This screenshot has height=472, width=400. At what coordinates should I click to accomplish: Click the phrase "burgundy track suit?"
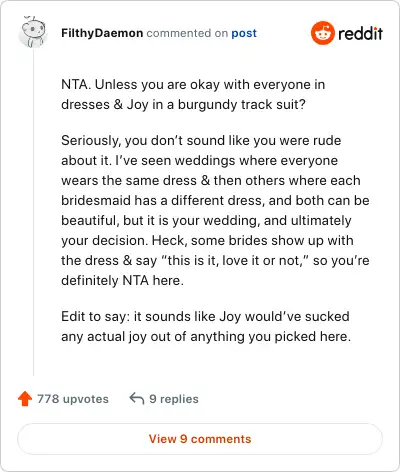pyautogui.click(x=241, y=104)
